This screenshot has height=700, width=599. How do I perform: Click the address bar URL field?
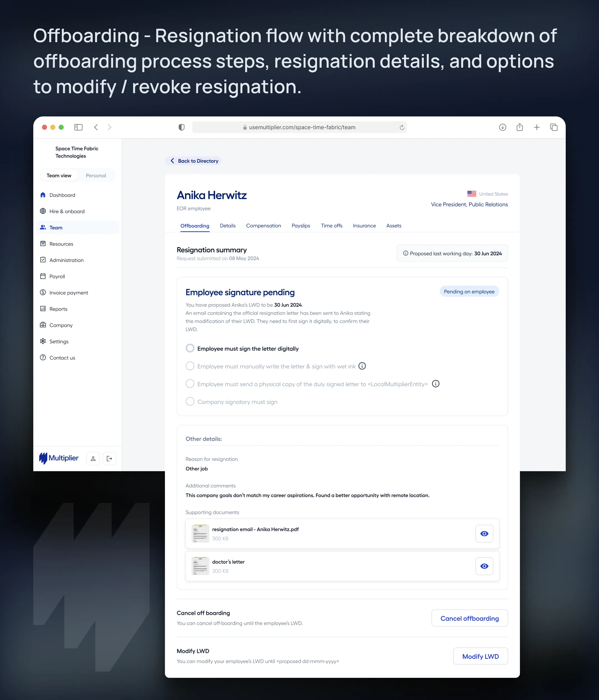tap(299, 127)
